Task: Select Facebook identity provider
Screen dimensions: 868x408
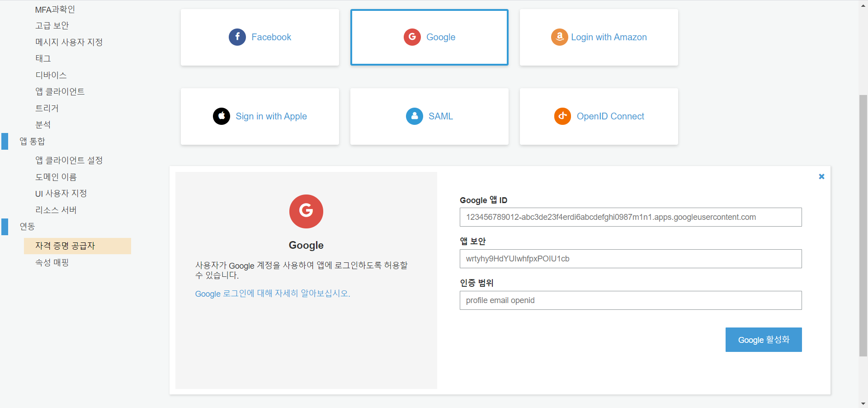Action: point(260,37)
